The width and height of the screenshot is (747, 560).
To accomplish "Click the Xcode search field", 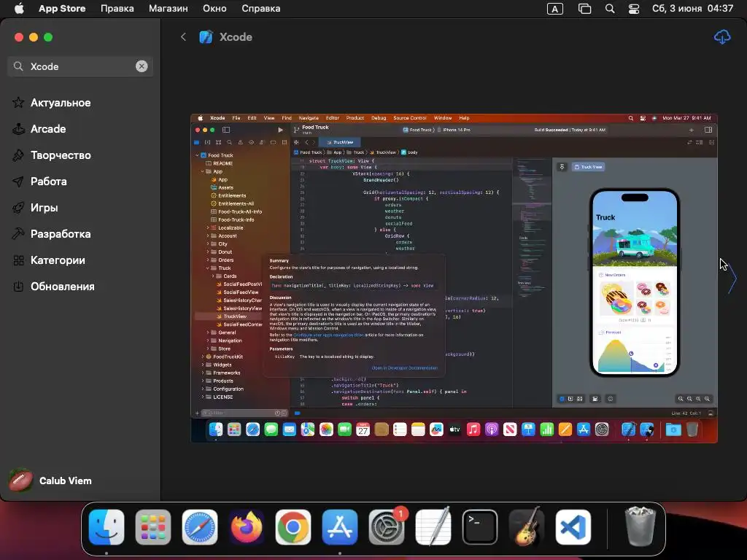I will pyautogui.click(x=80, y=66).
